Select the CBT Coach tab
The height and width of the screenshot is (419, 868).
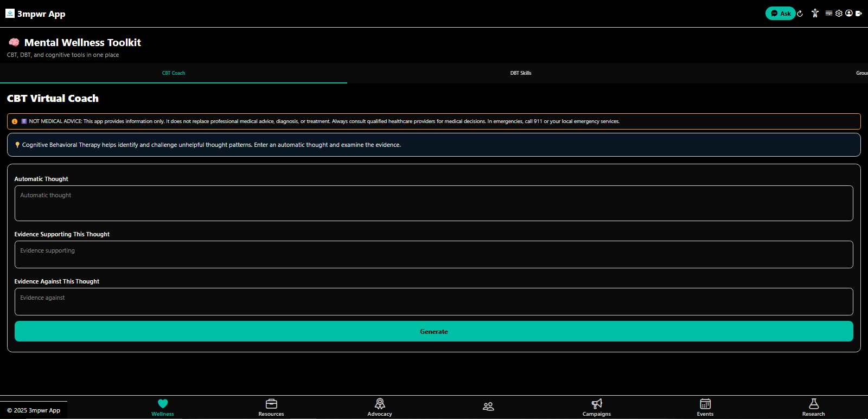pos(174,73)
